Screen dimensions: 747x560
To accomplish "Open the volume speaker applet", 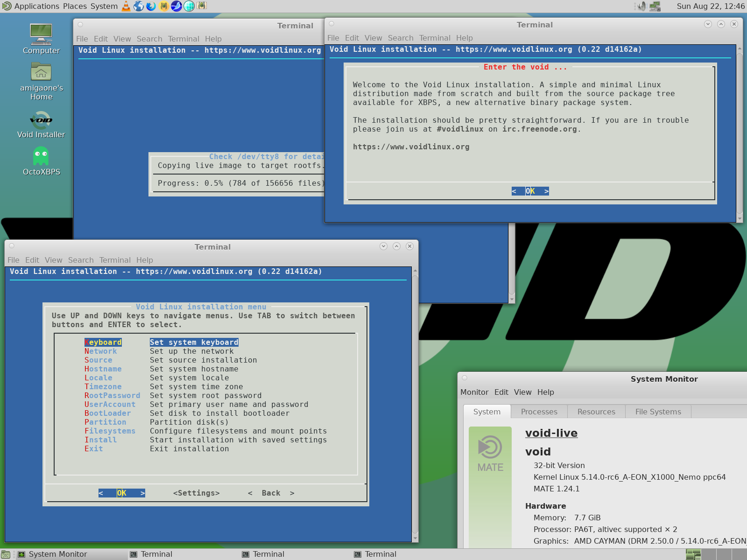I will tap(641, 6).
